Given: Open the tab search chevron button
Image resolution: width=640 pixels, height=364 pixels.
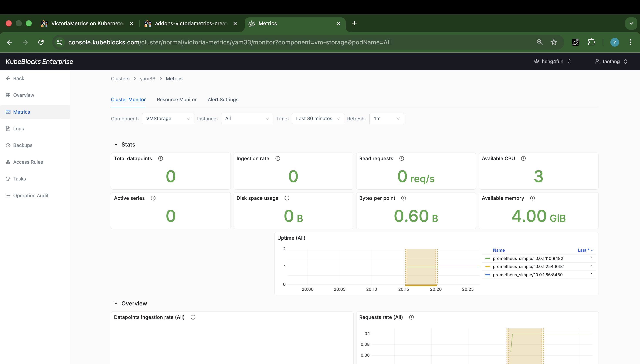Looking at the screenshot, I should (631, 24).
